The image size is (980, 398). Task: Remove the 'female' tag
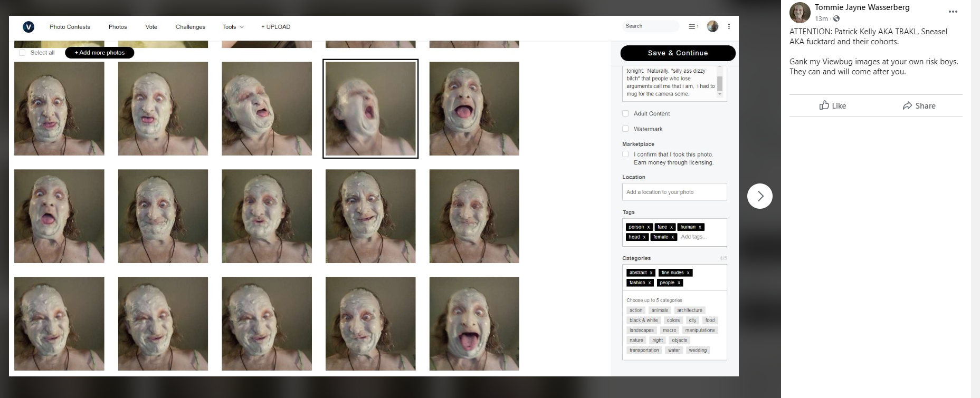(x=673, y=237)
